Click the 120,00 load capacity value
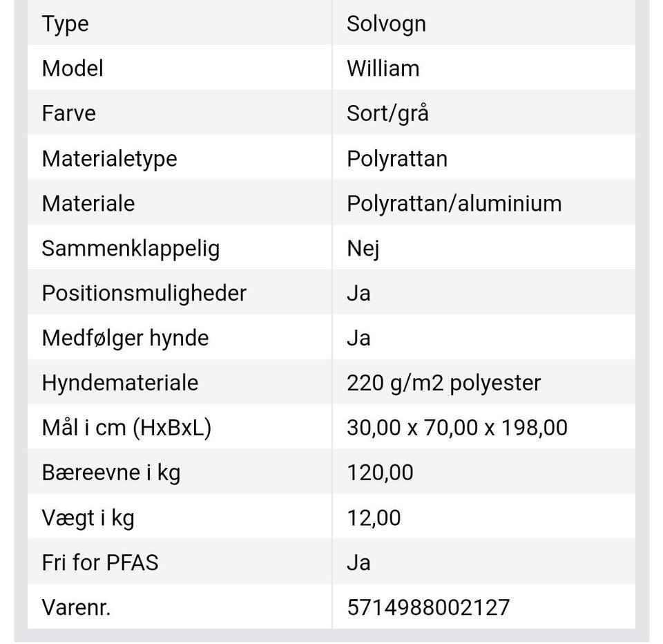The height and width of the screenshot is (644, 663). coord(380,473)
